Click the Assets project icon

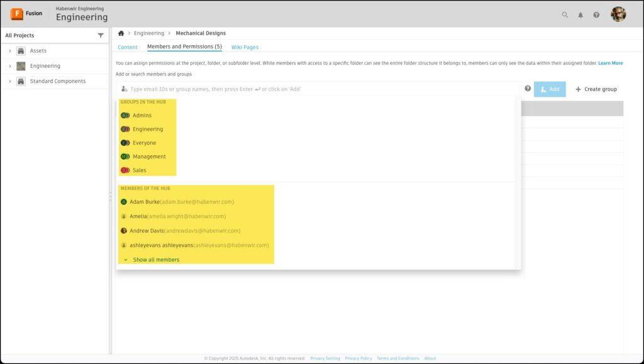[x=21, y=51]
